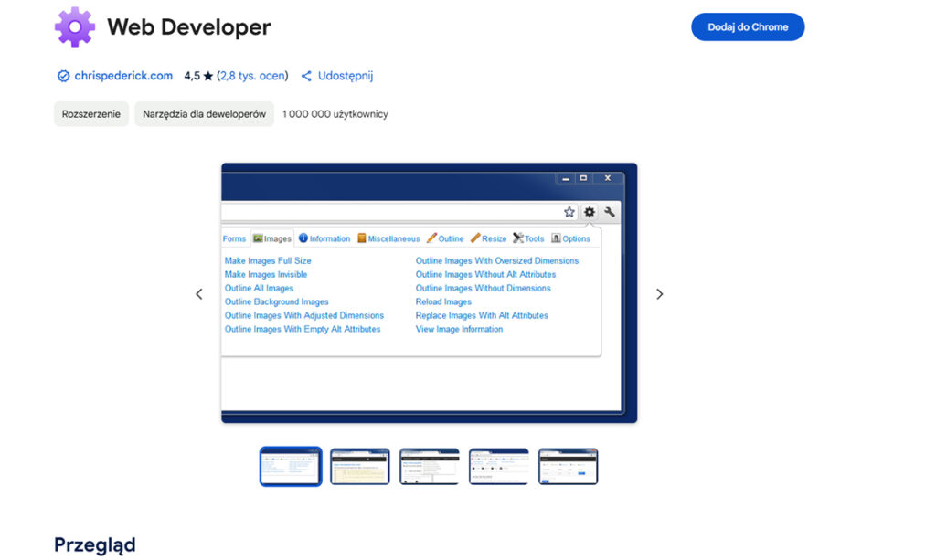936x560 pixels.
Task: Click Reload Images
Action: pos(443,301)
